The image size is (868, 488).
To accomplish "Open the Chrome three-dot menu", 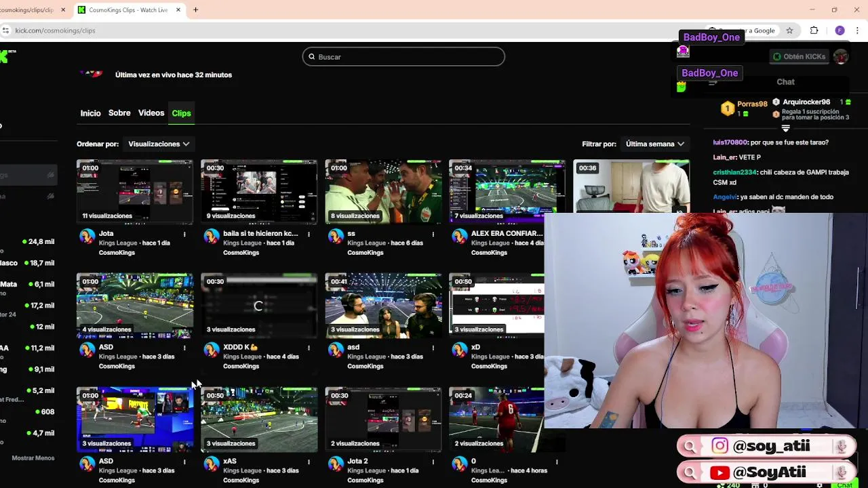I will (858, 30).
